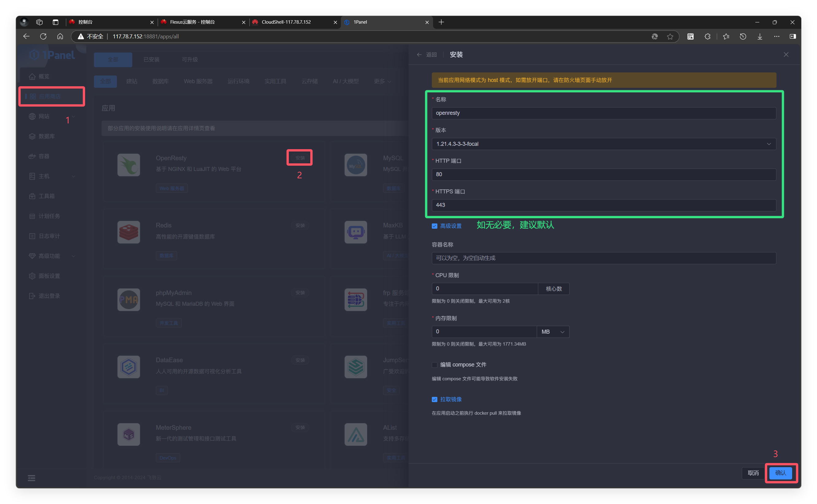Click 安装 button for OpenResty
This screenshot has height=504, width=817.
pos(300,158)
